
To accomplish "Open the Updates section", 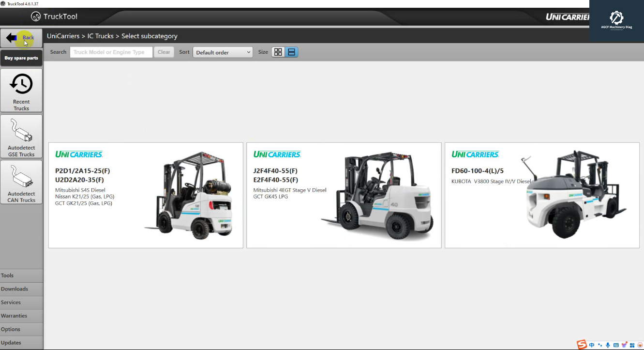I will (x=11, y=342).
